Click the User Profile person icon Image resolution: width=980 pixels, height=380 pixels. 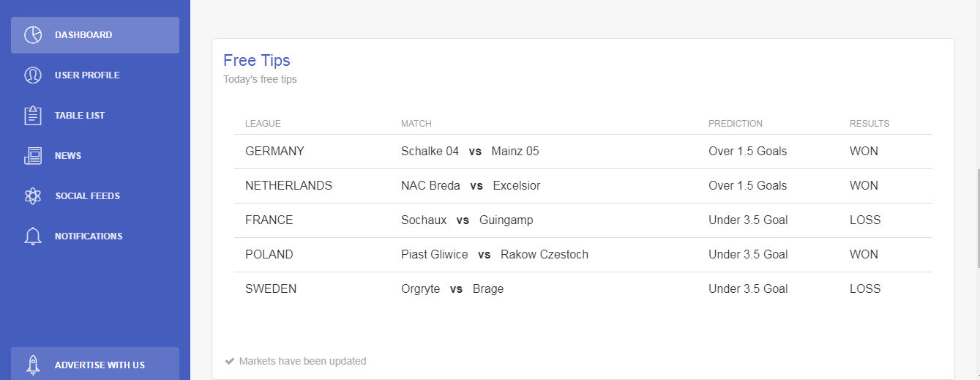point(33,75)
